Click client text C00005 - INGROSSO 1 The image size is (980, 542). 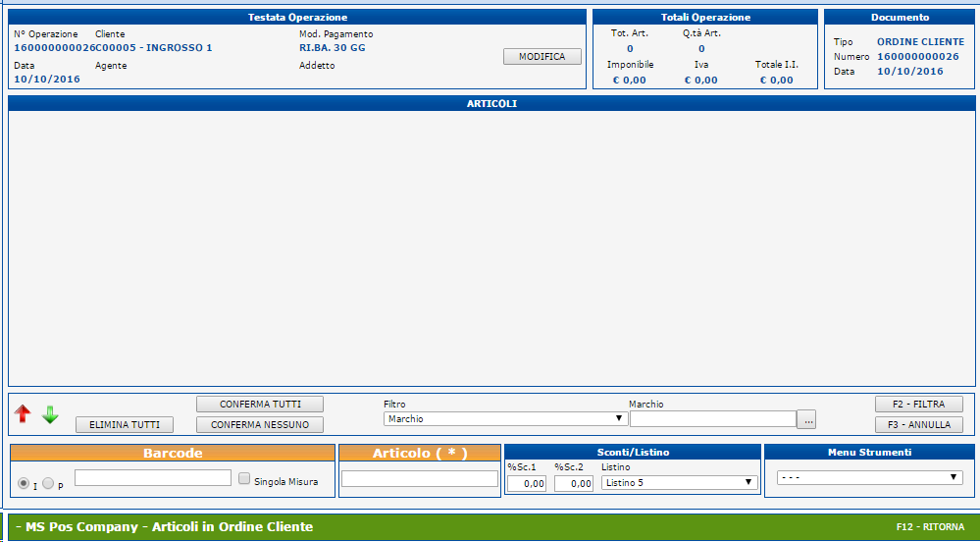(153, 47)
